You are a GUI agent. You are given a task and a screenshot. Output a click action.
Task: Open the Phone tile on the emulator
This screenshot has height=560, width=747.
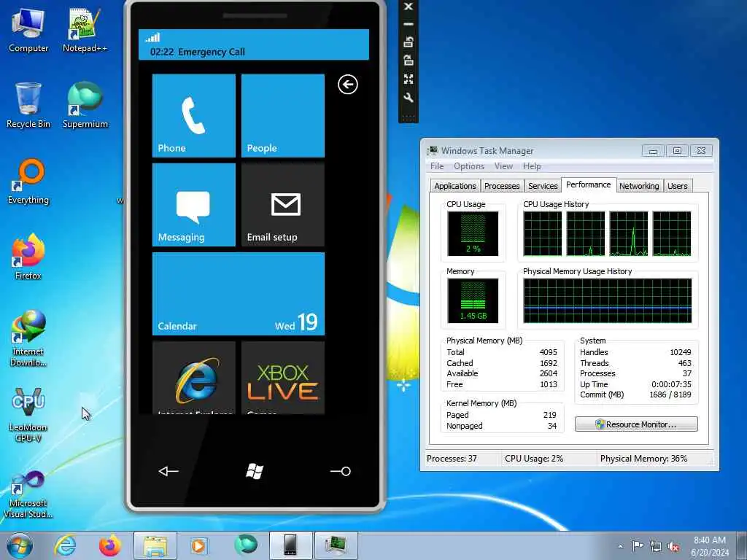pos(194,116)
